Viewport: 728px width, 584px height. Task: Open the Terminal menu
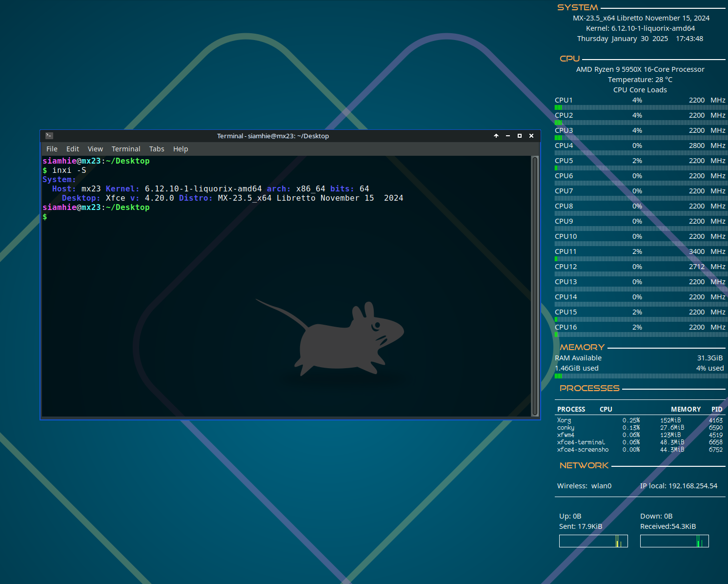click(x=126, y=149)
